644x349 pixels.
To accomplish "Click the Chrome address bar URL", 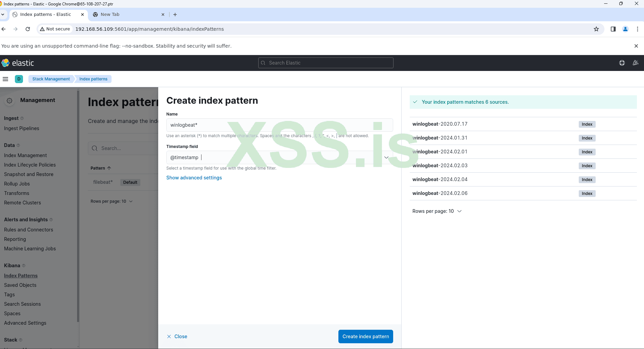I will click(149, 29).
